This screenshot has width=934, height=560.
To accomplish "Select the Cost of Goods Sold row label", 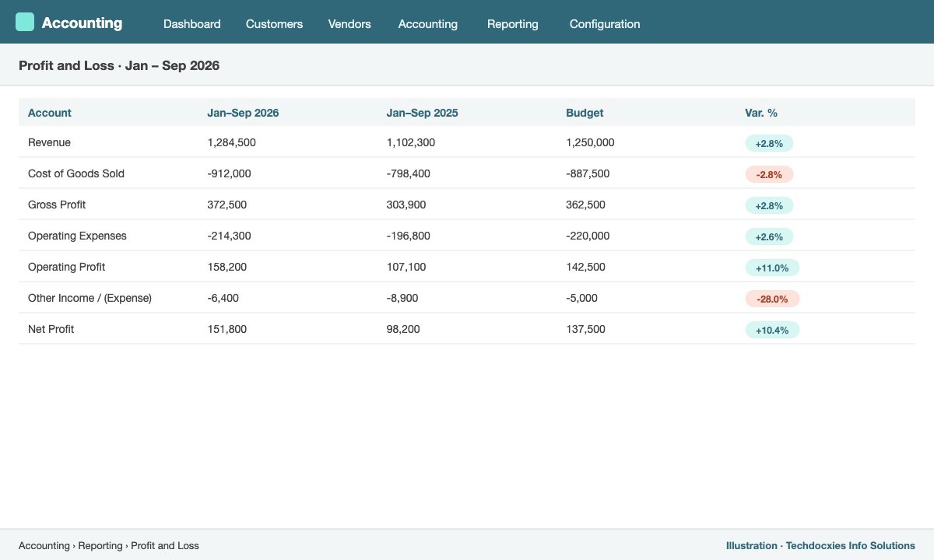I will click(76, 173).
